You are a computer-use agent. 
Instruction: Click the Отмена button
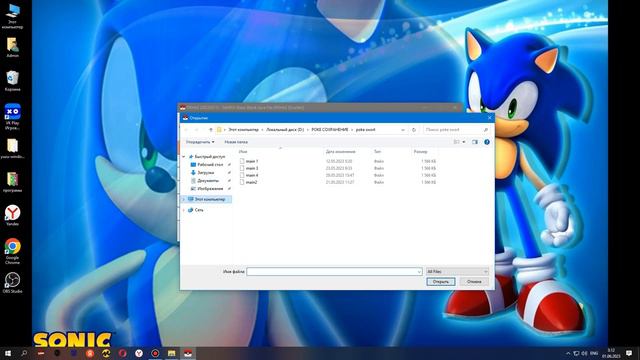(x=474, y=282)
